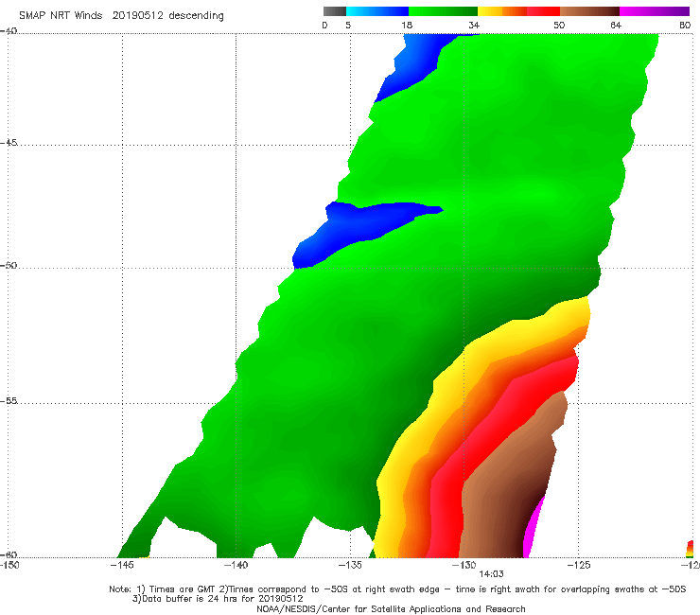
Task: Click the '5' label under the color bar
Action: 348,25
